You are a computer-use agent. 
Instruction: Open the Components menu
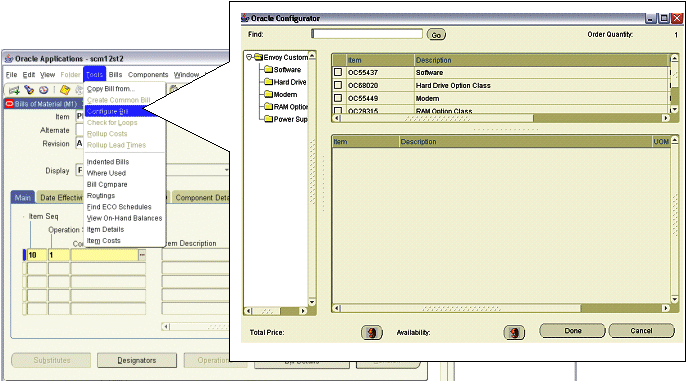[148, 75]
